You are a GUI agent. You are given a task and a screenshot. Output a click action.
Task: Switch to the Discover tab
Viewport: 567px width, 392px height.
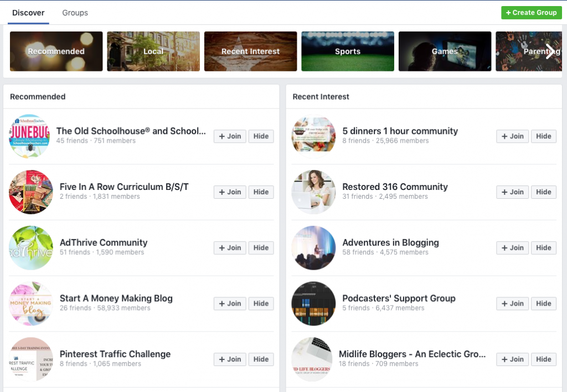(28, 13)
